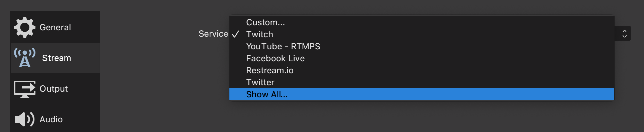
Task: Choose Custom... from the service list
Action: click(x=422, y=22)
